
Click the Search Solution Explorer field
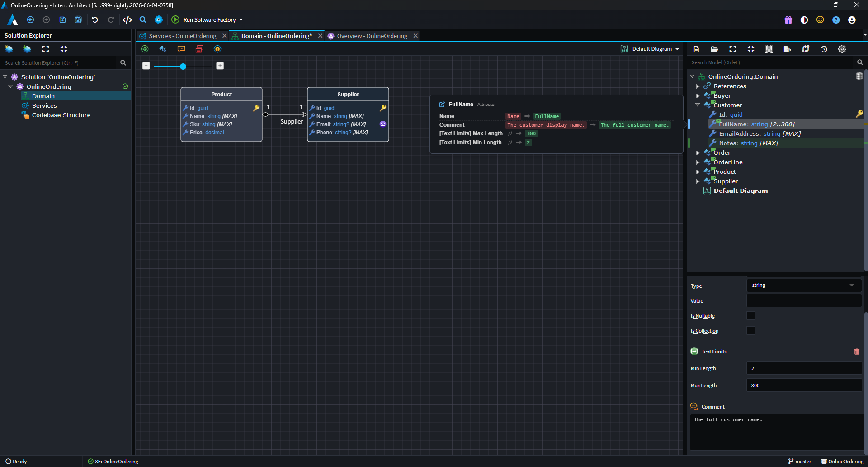click(x=59, y=63)
